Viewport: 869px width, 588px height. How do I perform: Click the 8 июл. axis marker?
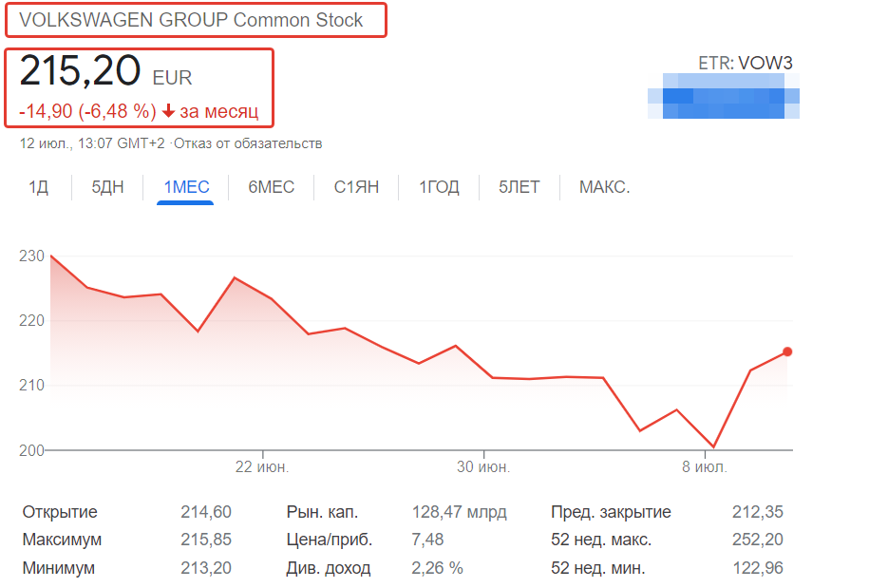pos(705,467)
